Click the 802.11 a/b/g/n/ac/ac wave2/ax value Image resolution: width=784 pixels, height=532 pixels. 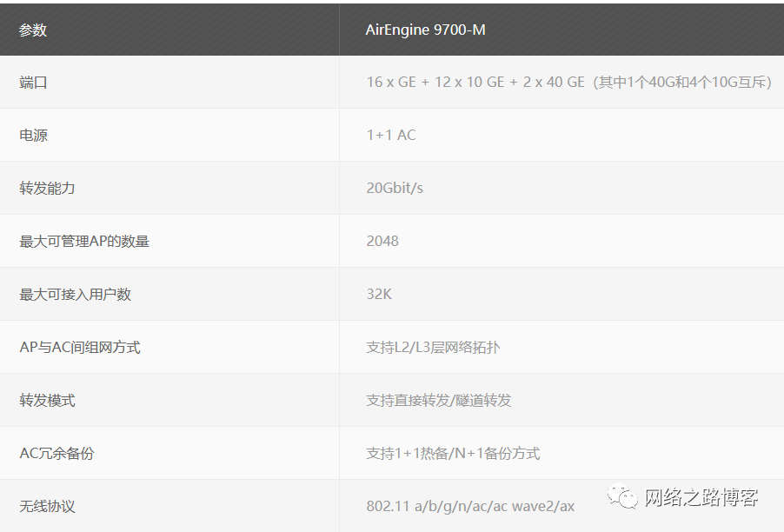(x=470, y=506)
